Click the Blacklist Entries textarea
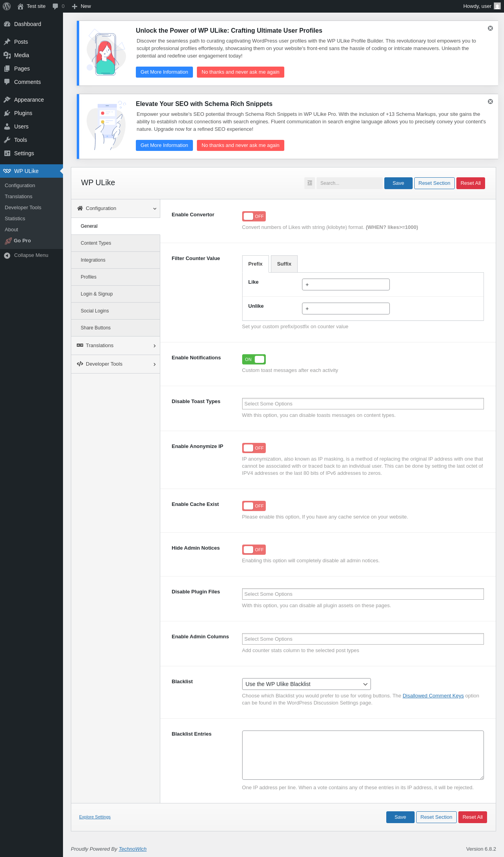This screenshot has height=857, width=504. [363, 755]
